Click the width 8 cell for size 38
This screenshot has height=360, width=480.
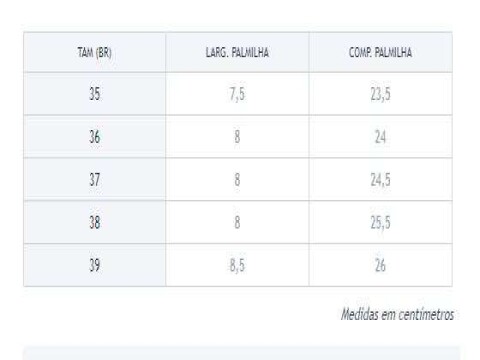point(237,222)
